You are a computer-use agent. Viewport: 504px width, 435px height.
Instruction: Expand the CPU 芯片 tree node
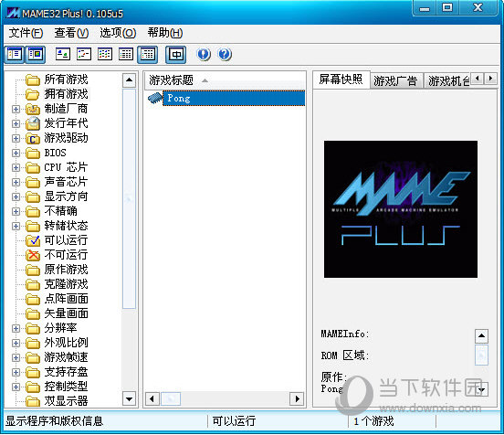click(16, 167)
